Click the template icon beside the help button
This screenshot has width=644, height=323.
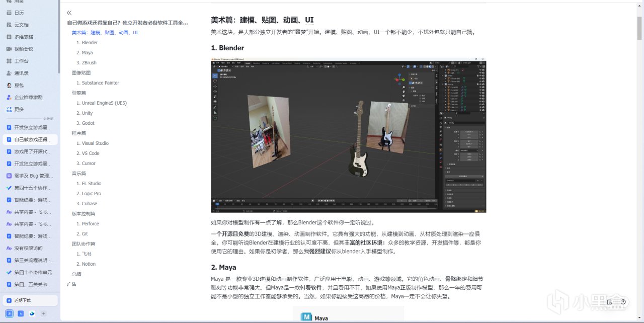coord(610,302)
